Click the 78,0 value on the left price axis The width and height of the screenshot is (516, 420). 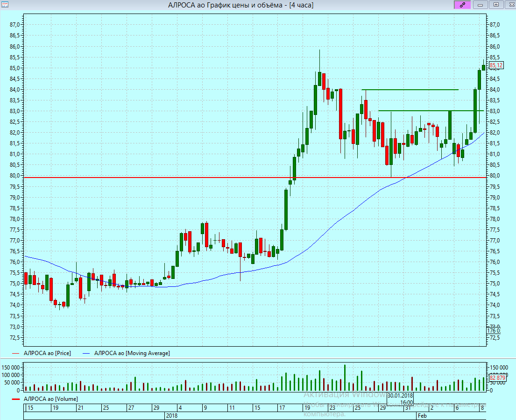[15, 219]
